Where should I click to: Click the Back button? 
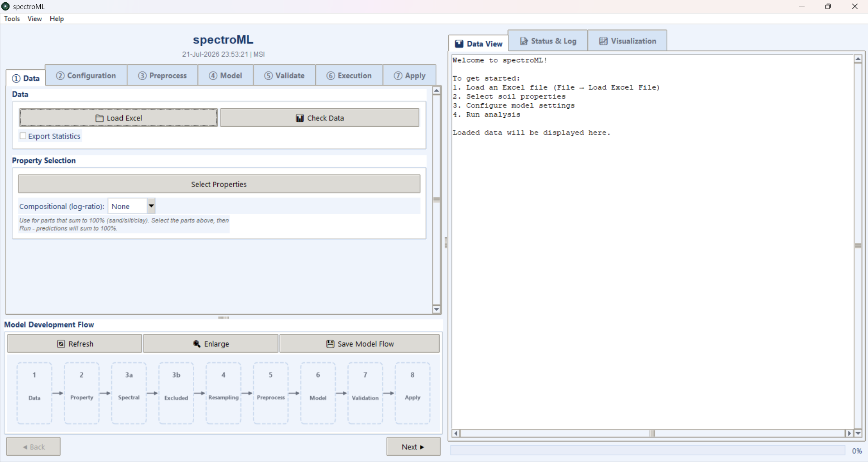tap(34, 447)
